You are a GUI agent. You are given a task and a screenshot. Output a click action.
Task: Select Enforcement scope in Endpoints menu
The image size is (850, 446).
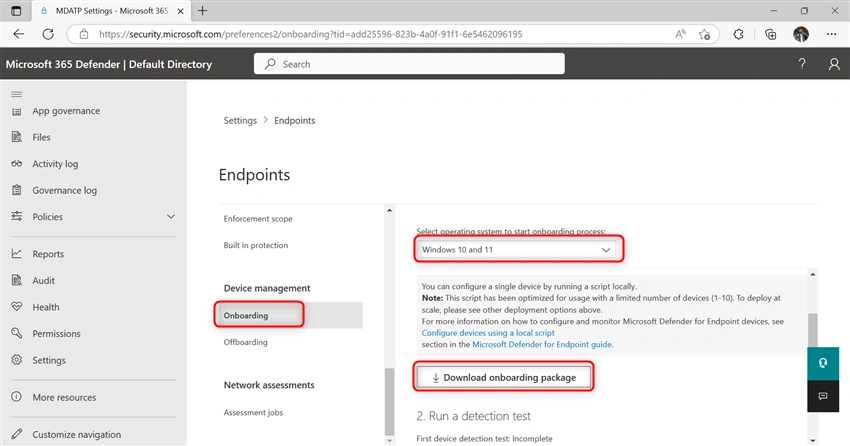[258, 219]
